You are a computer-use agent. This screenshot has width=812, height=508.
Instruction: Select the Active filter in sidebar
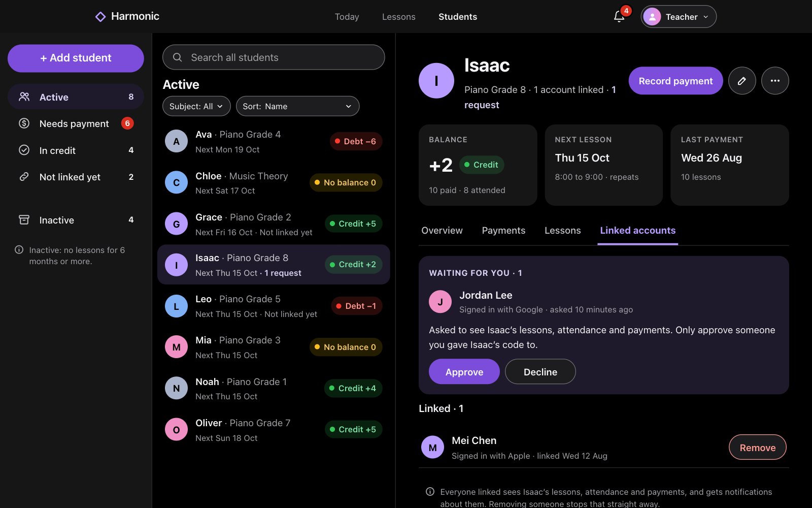click(x=76, y=97)
